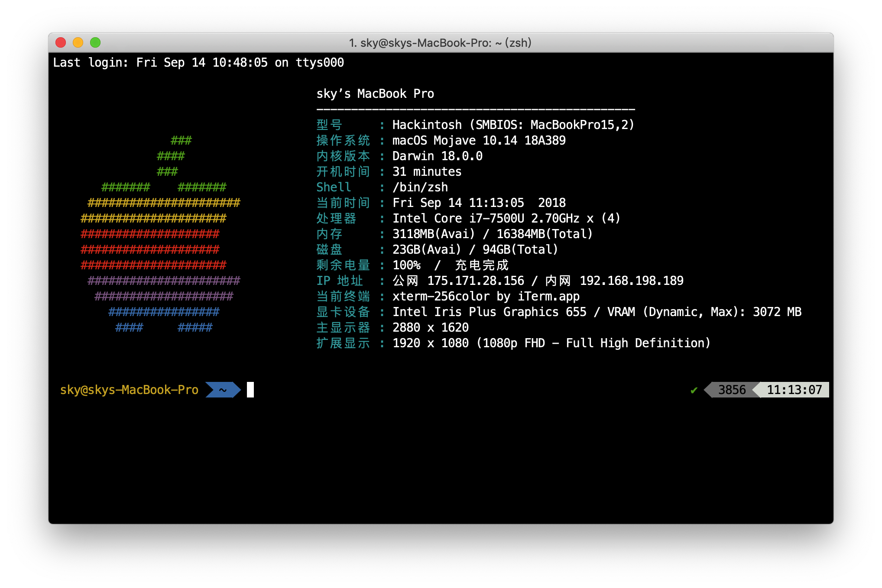Click the 'macOS Mojave 10.14 18A389' value
This screenshot has height=588, width=882.
(479, 141)
